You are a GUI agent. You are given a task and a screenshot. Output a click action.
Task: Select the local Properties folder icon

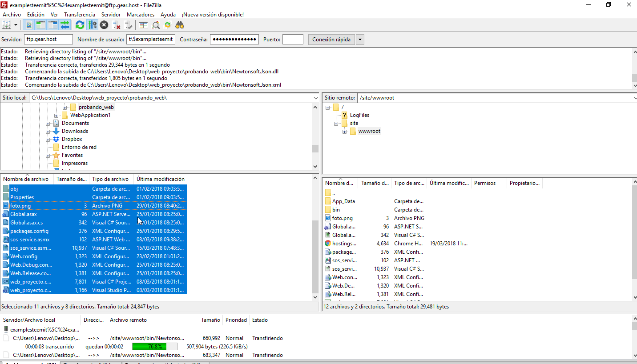pos(6,197)
